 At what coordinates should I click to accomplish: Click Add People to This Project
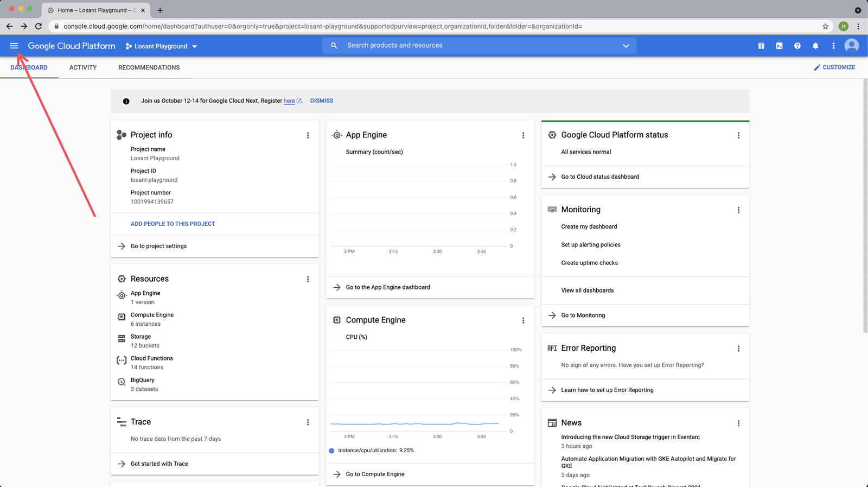(x=173, y=224)
